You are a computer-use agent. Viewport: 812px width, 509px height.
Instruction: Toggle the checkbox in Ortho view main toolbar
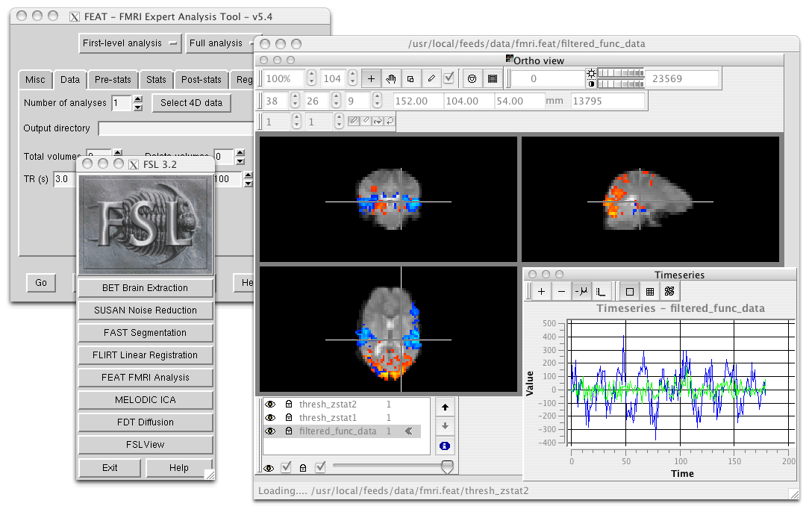[449, 78]
